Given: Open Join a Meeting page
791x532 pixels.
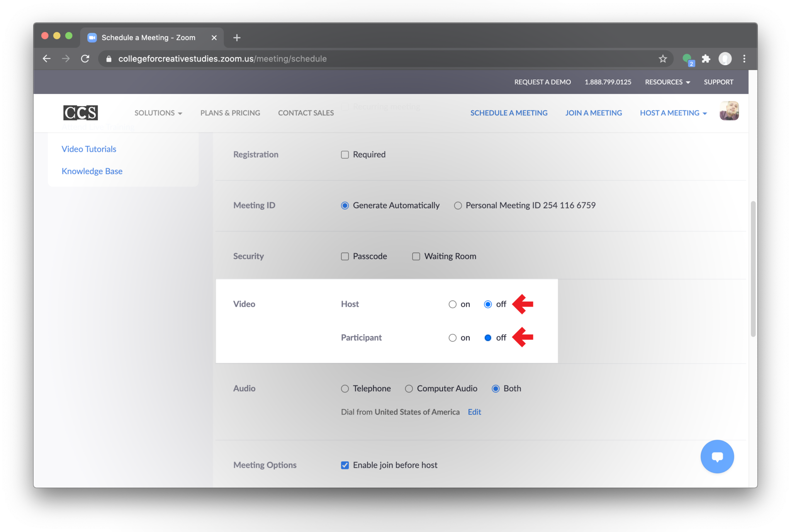Looking at the screenshot, I should pyautogui.click(x=594, y=113).
